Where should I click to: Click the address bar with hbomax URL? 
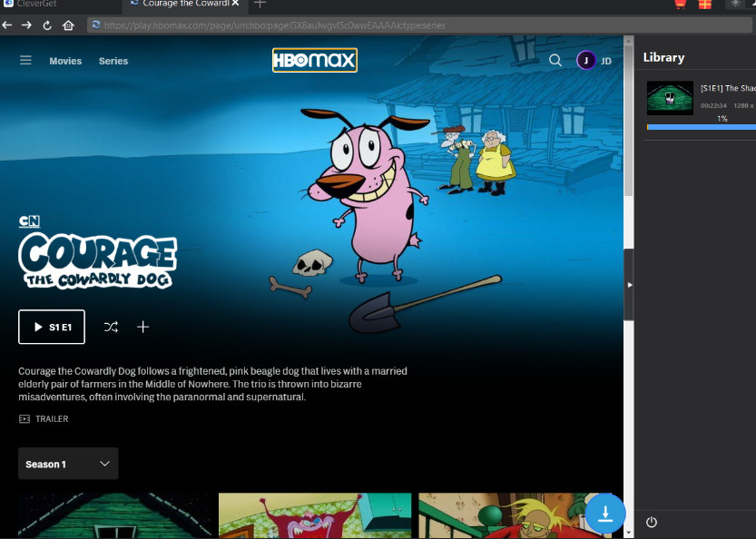[419, 25]
